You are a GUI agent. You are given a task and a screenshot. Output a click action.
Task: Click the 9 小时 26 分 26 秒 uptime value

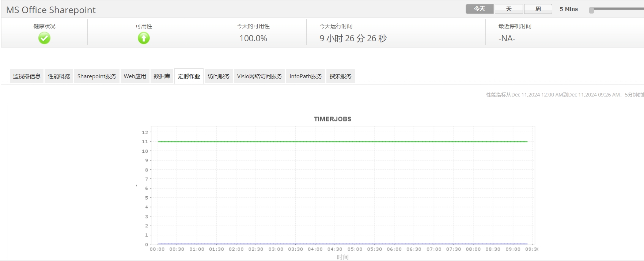(353, 38)
